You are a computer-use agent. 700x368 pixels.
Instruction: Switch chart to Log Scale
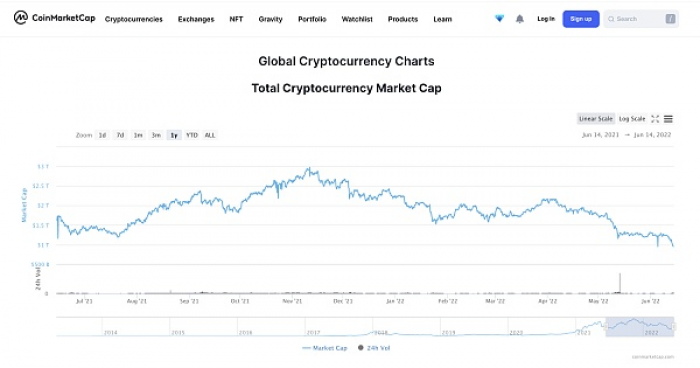pyautogui.click(x=632, y=119)
